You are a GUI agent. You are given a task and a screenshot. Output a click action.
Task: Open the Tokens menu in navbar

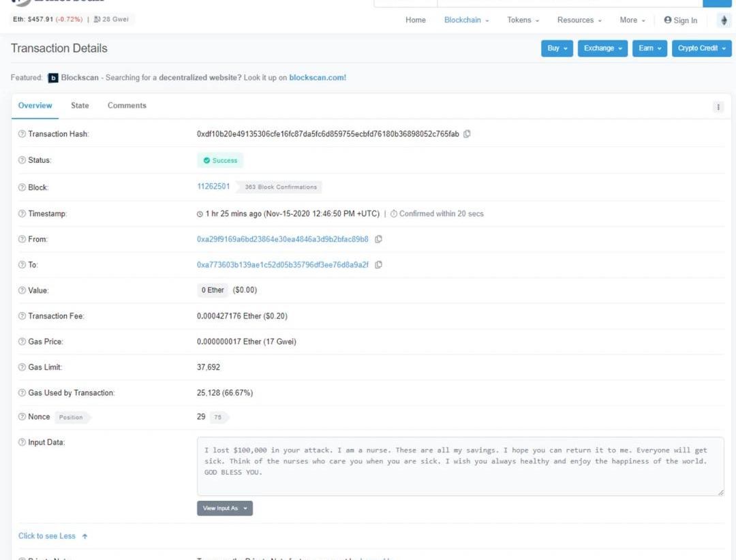coord(523,20)
